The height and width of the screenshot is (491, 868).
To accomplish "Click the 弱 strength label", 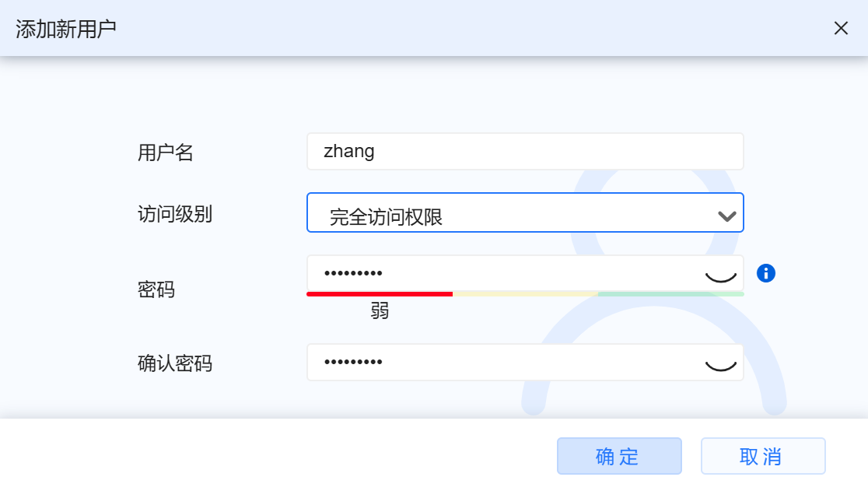I will [380, 311].
